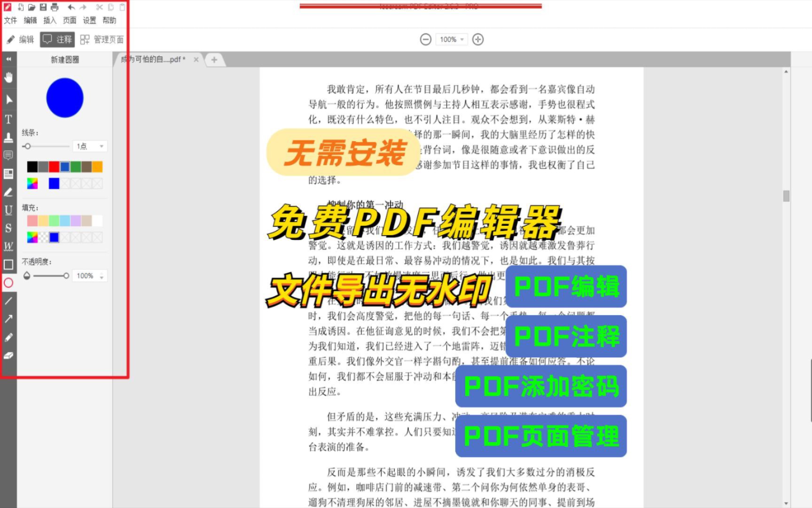
Task: Open the 页面 menu
Action: (x=70, y=20)
